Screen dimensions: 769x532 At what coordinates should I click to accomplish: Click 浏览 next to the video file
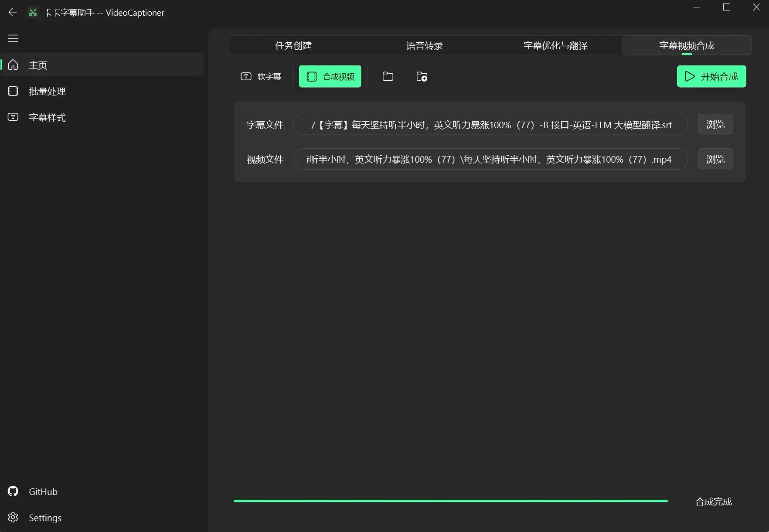click(715, 159)
